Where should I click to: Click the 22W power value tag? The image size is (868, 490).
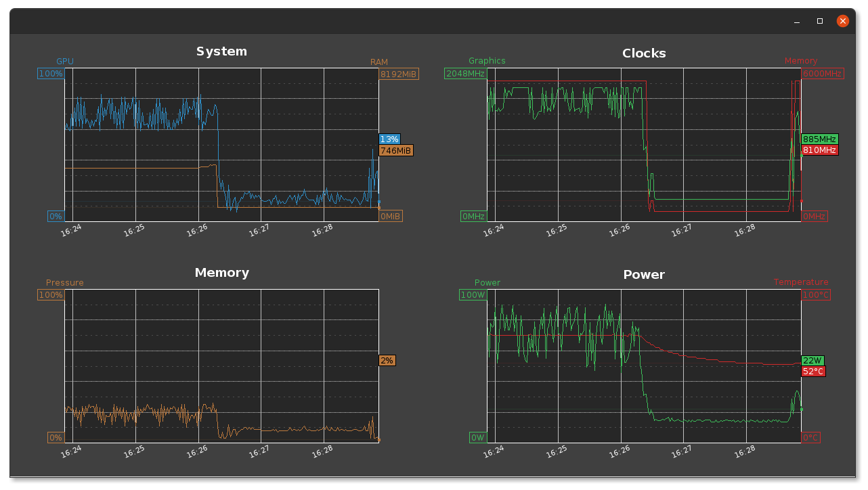812,361
